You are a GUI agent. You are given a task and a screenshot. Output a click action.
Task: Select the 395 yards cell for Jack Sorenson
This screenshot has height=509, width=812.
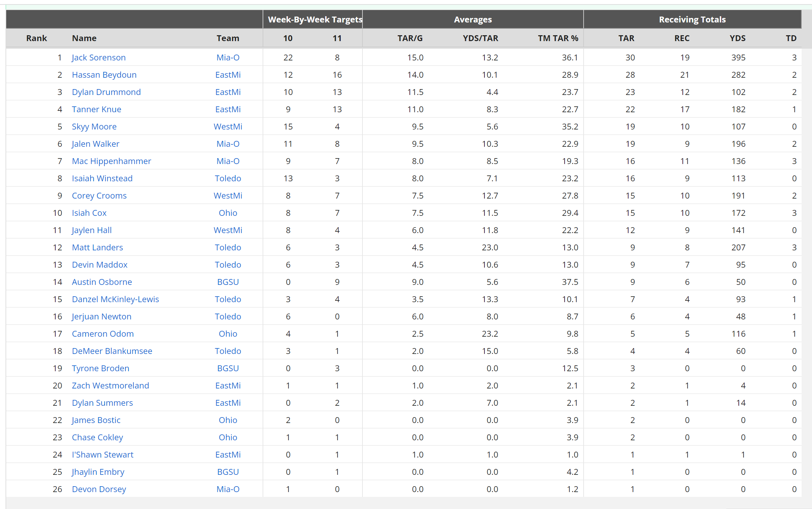(738, 57)
